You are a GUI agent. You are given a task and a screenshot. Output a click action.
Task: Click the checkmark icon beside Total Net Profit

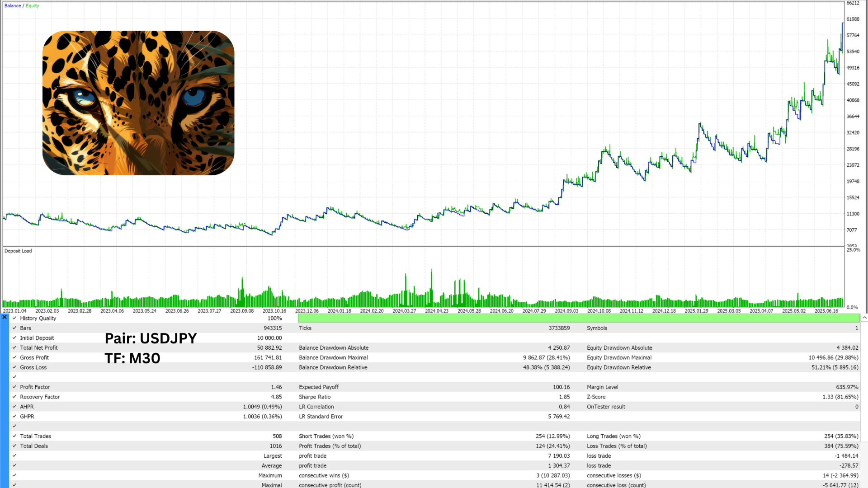(14, 347)
